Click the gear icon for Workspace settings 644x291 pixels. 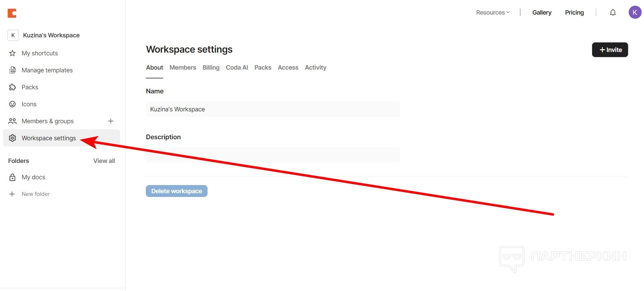pyautogui.click(x=13, y=138)
